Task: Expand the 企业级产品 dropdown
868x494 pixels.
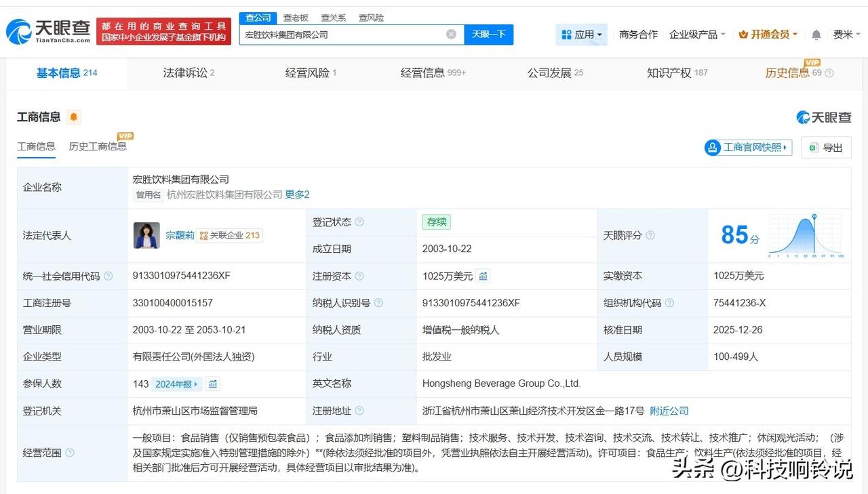Action: [697, 35]
